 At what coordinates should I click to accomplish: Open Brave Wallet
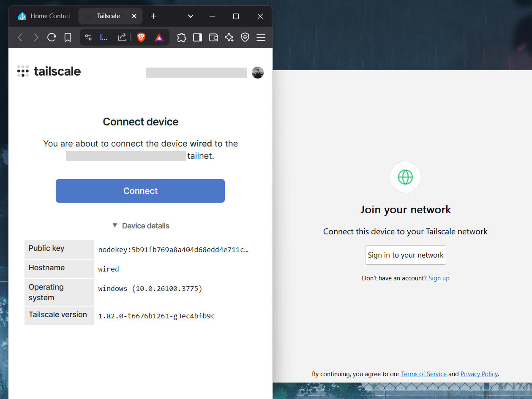click(213, 38)
